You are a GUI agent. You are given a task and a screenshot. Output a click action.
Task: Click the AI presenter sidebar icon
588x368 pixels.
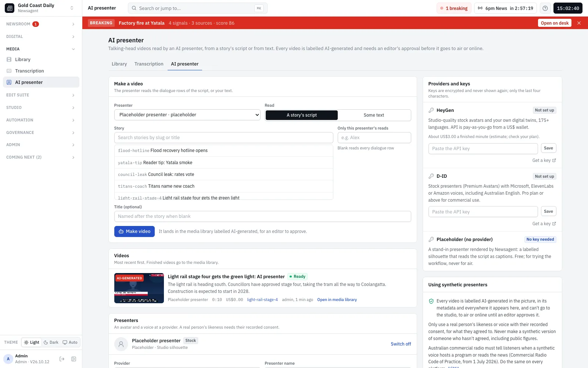coord(9,82)
